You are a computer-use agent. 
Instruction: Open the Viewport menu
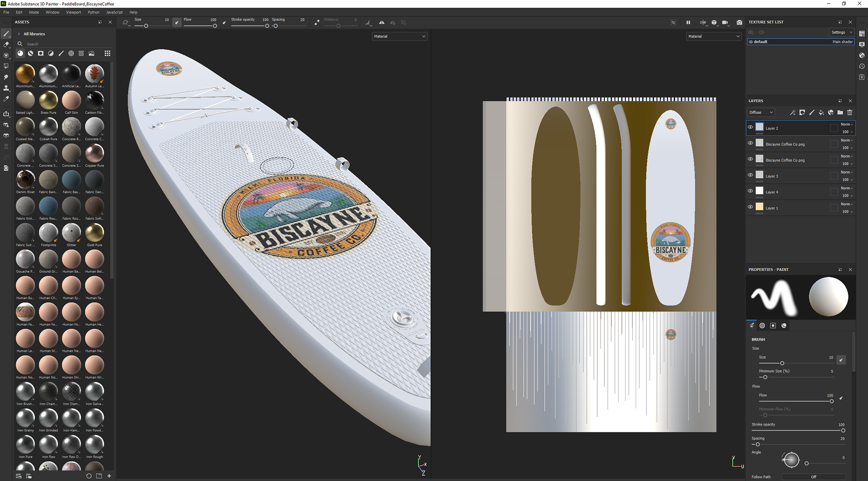(x=73, y=12)
